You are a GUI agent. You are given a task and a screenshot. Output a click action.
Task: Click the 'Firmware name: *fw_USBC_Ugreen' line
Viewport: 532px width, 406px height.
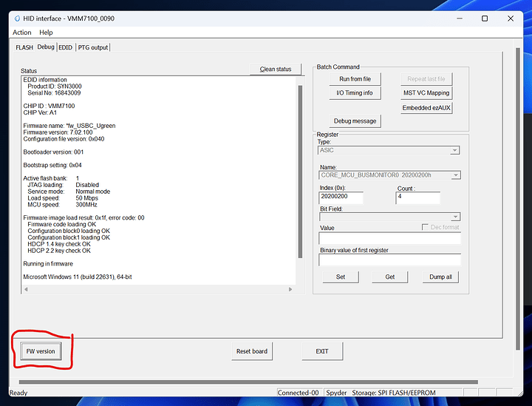click(69, 126)
